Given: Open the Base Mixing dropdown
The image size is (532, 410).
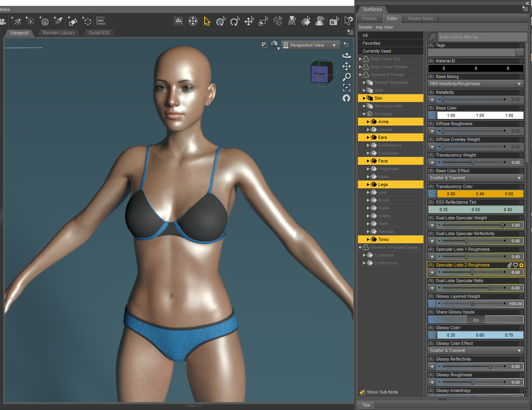Looking at the screenshot, I should 476,84.
